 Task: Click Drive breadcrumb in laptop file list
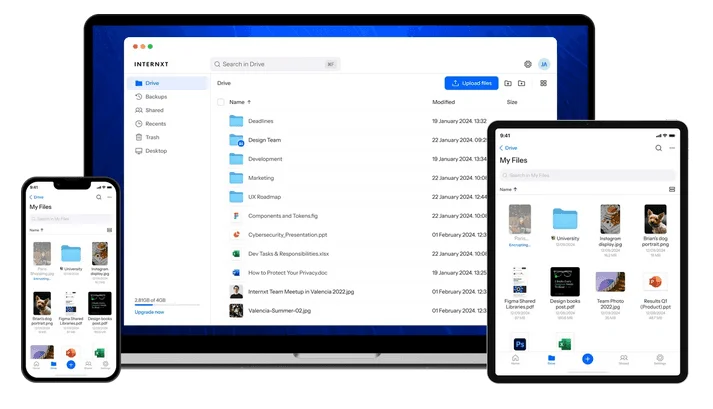(x=224, y=83)
